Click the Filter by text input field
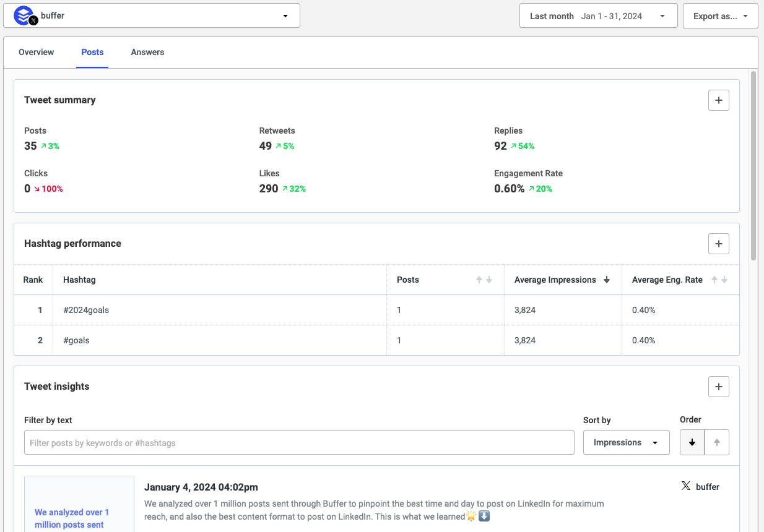The height and width of the screenshot is (532, 764). point(299,442)
